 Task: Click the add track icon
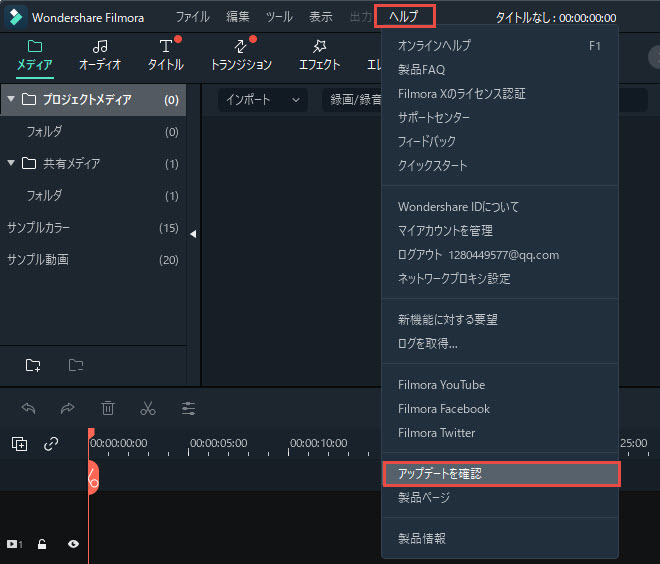[19, 444]
